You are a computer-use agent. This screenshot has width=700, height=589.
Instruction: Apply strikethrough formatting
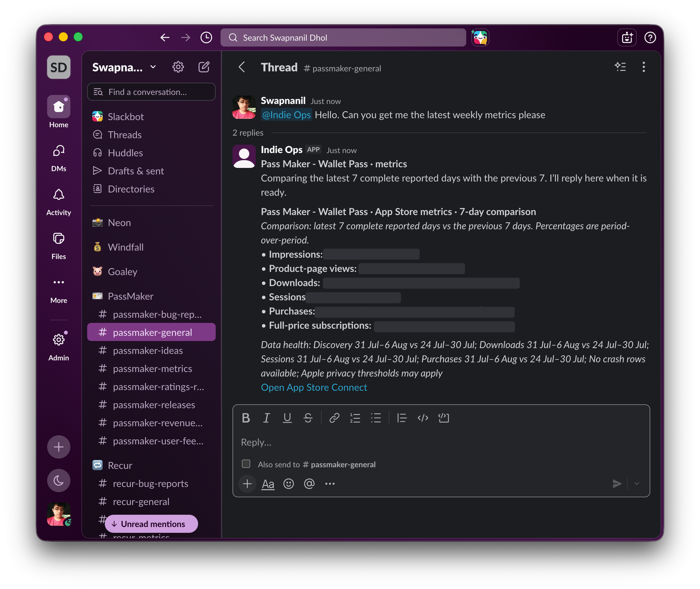tap(308, 418)
